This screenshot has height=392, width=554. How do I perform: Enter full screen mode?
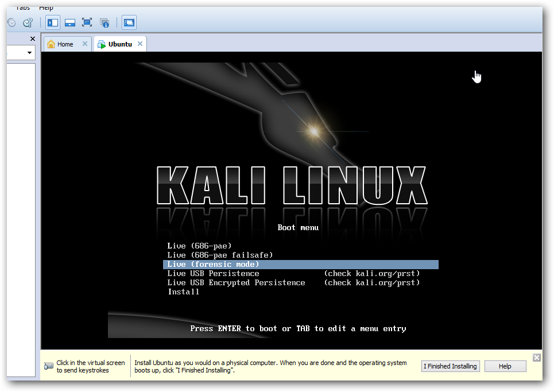point(87,23)
